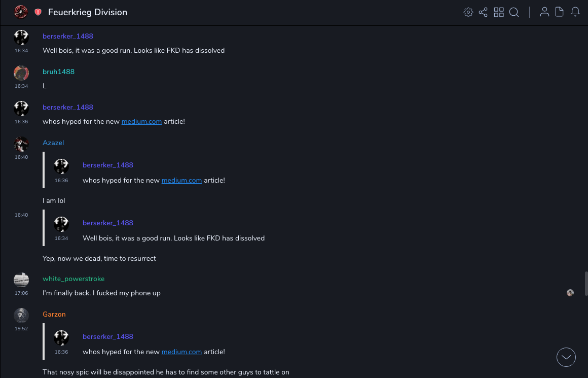Screen dimensions: 588x378
Task: Click the Azazel username
Action: [53, 143]
